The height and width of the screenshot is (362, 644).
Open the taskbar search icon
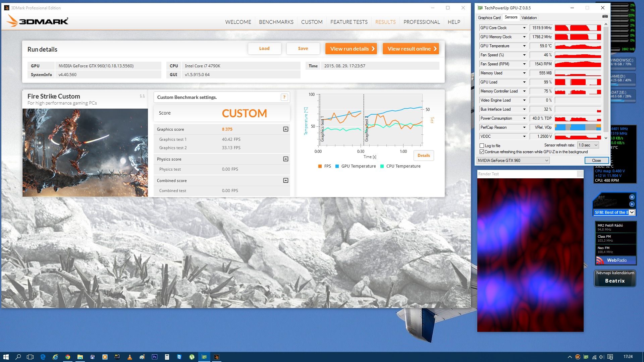point(18,357)
